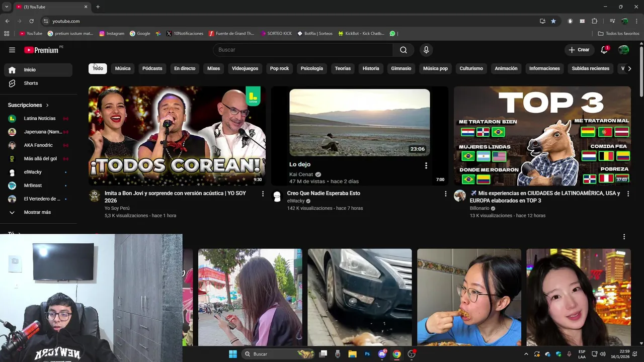Bookmark this page with the star icon
This screenshot has width=644, height=362.
click(x=553, y=21)
